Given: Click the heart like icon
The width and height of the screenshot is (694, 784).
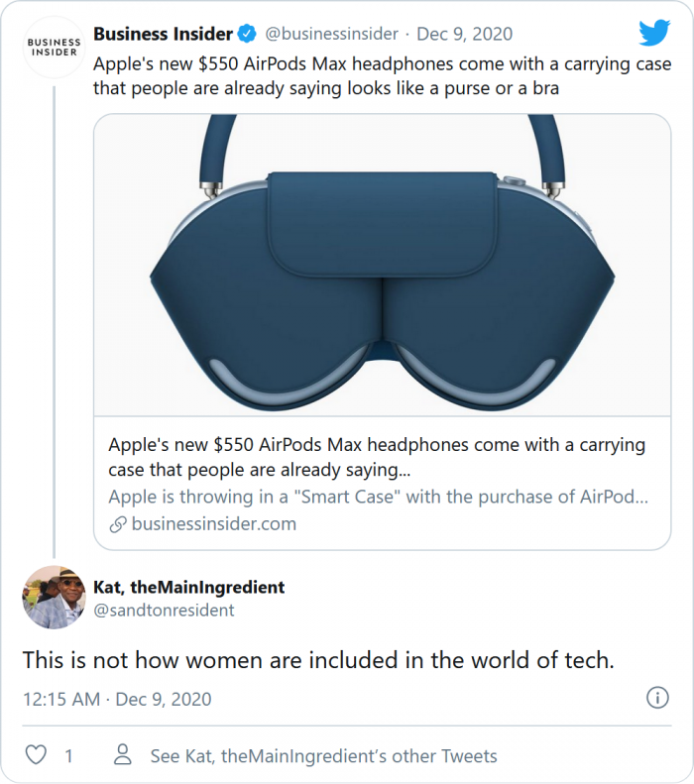Looking at the screenshot, I should pyautogui.click(x=36, y=755).
